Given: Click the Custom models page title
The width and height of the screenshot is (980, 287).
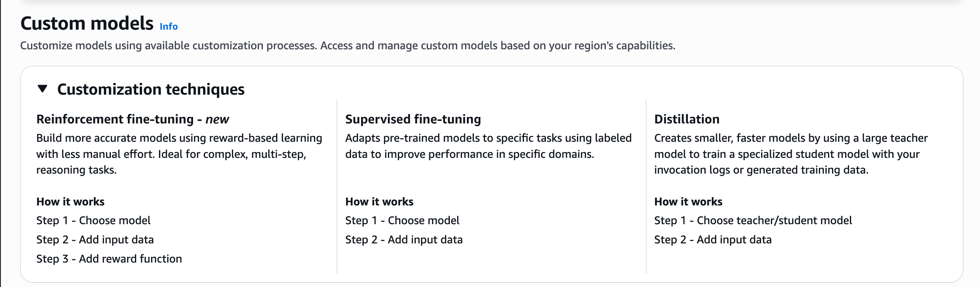Looking at the screenshot, I should click(x=87, y=24).
